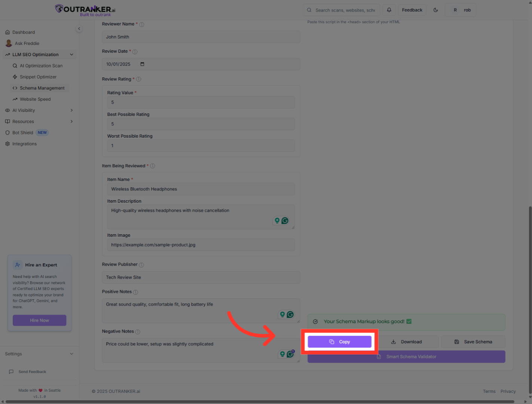Viewport: 532px width, 404px height.
Task: Toggle dark mode with the moon icon
Action: coord(435,10)
